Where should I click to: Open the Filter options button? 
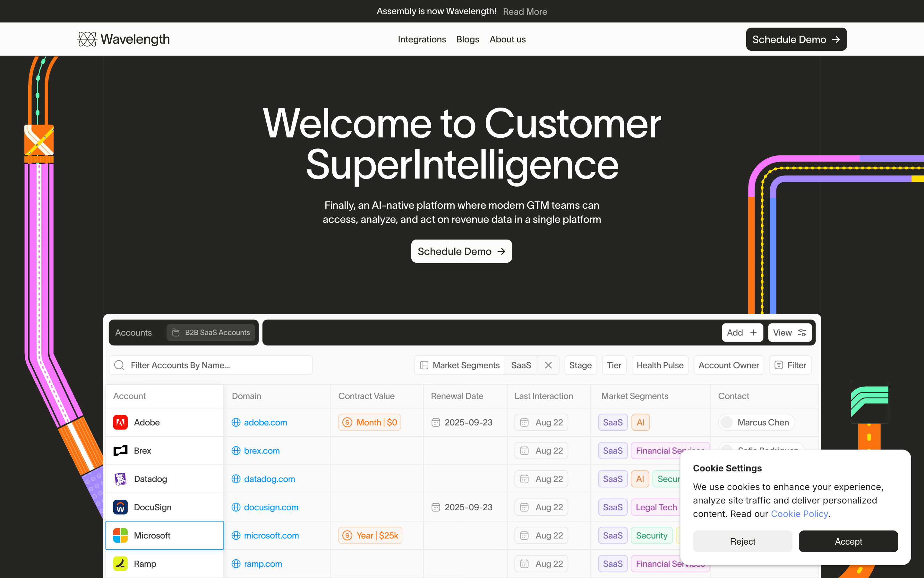pos(790,365)
